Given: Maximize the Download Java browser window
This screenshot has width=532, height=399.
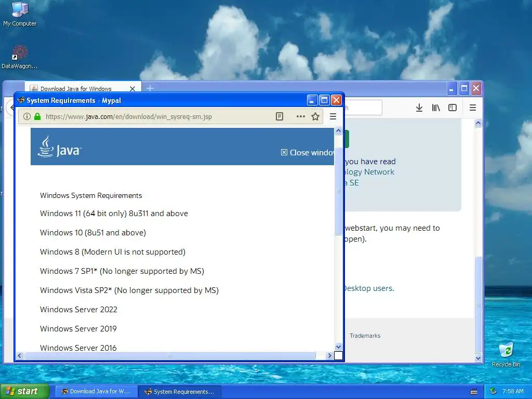Looking at the screenshot, I should tap(464, 89).
